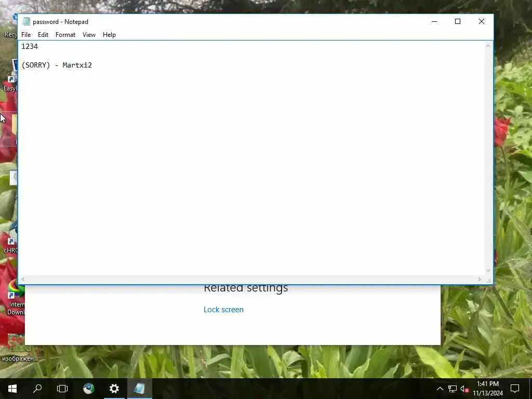532x399 pixels.
Task: Minimize the password Notepad window
Action: (x=434, y=21)
